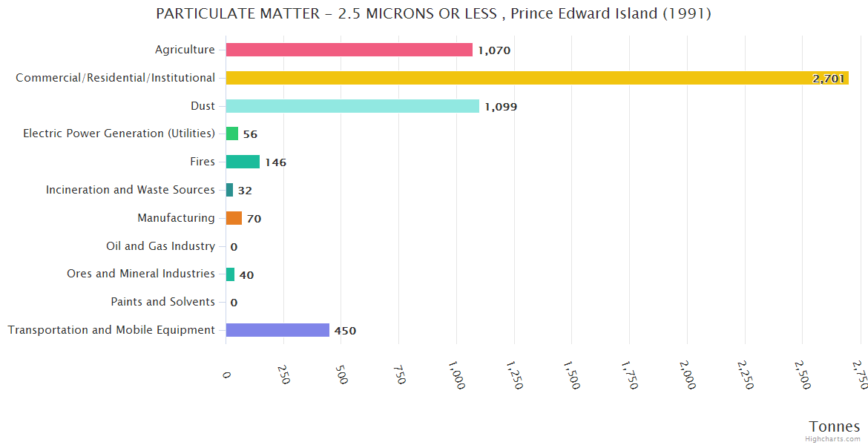Select the Oil and Gas Industry label
868x445 pixels.
(160, 246)
